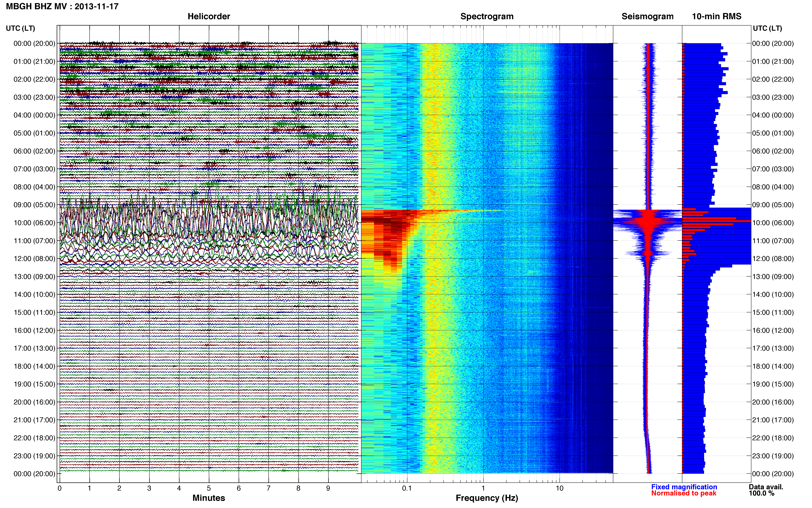This screenshot has width=812, height=508.
Task: Click the 'MBGH BHZ MV : 2013-11-17' title
Action: click(62, 6)
